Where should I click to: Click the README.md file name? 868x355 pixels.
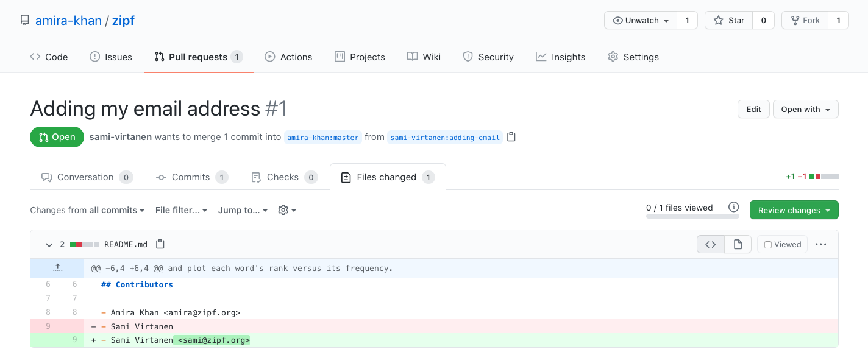pyautogui.click(x=126, y=245)
